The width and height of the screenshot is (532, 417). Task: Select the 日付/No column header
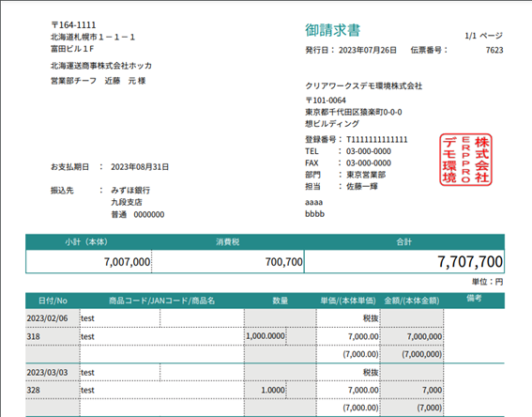tap(53, 301)
